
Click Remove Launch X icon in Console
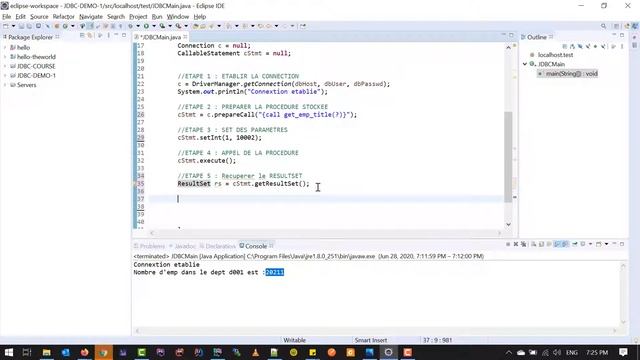pyautogui.click(x=516, y=244)
